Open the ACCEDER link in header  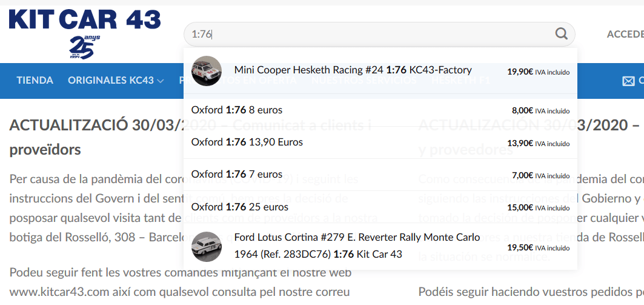[625, 34]
